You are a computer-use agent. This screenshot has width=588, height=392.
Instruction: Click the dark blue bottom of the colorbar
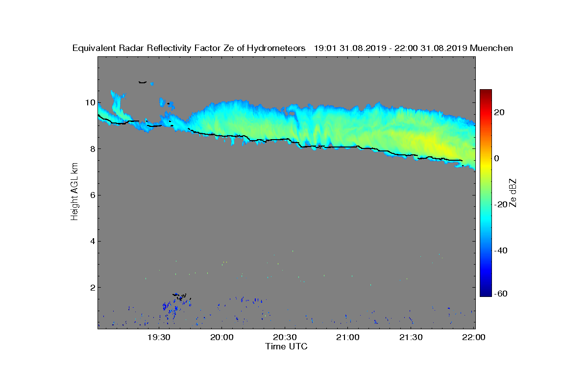tap(486, 293)
